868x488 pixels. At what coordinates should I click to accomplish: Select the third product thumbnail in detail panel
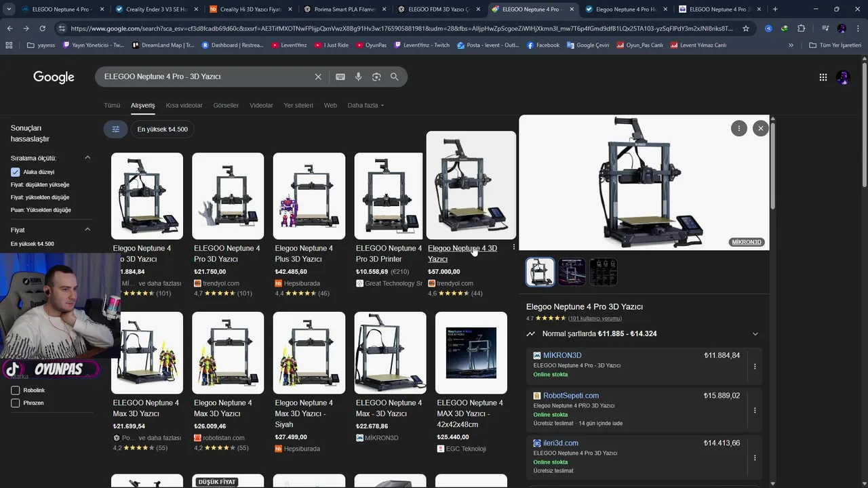click(x=603, y=272)
